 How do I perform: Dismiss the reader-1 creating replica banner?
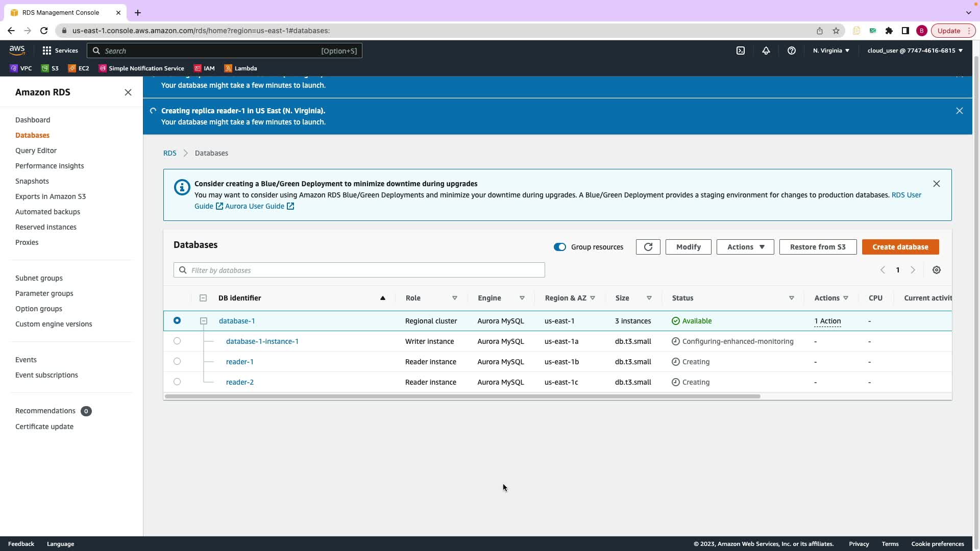click(x=960, y=111)
